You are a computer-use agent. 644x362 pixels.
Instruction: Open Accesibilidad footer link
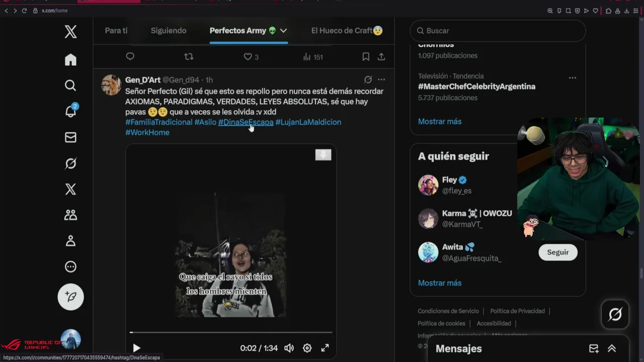click(494, 323)
